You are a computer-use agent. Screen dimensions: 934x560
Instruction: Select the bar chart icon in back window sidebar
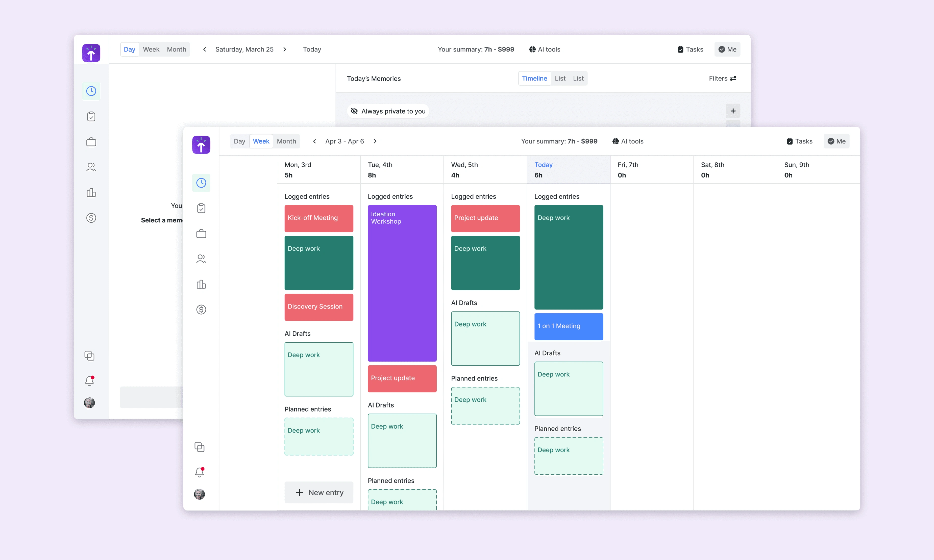click(x=91, y=192)
